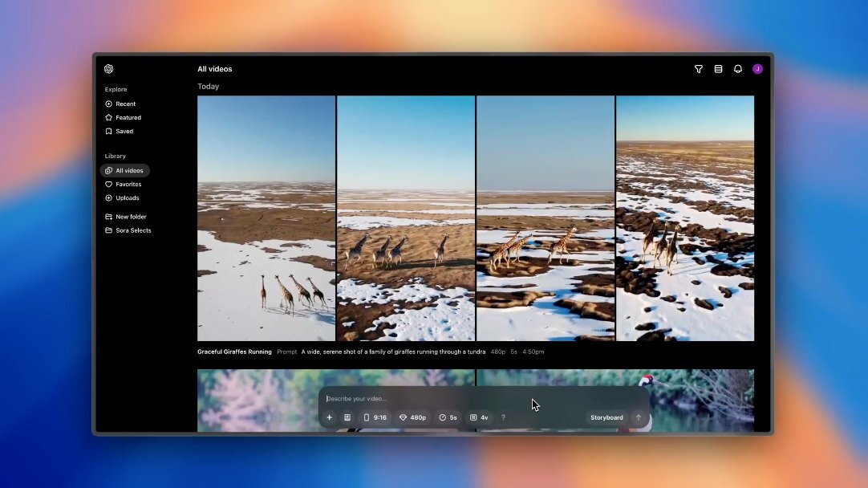Click the plus icon to attach media
This screenshot has height=488, width=868.
[329, 417]
